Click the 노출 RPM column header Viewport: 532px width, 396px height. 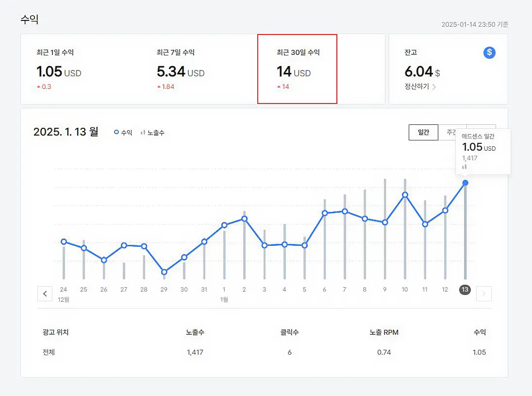click(x=384, y=332)
